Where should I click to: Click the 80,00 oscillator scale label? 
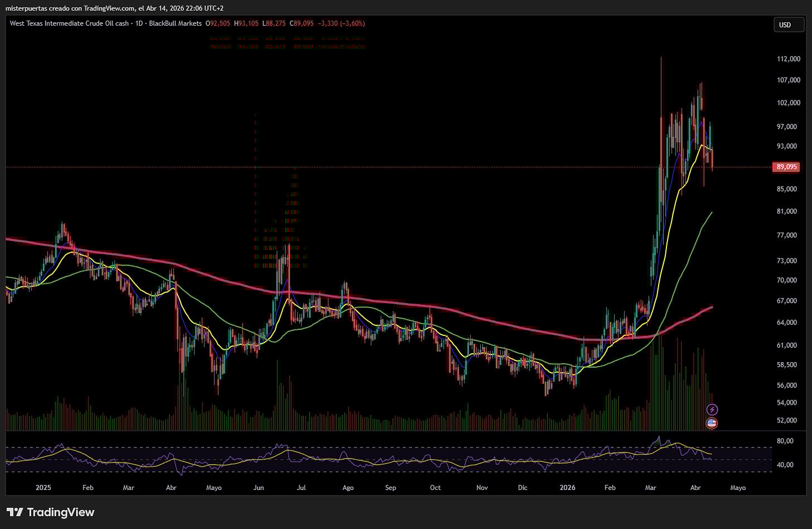pyautogui.click(x=785, y=441)
